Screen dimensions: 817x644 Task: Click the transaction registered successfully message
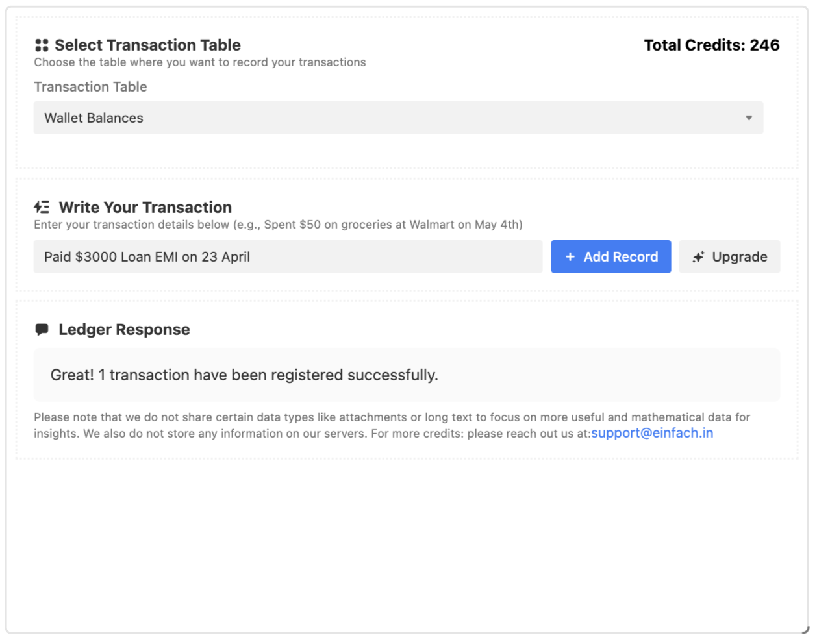(244, 375)
